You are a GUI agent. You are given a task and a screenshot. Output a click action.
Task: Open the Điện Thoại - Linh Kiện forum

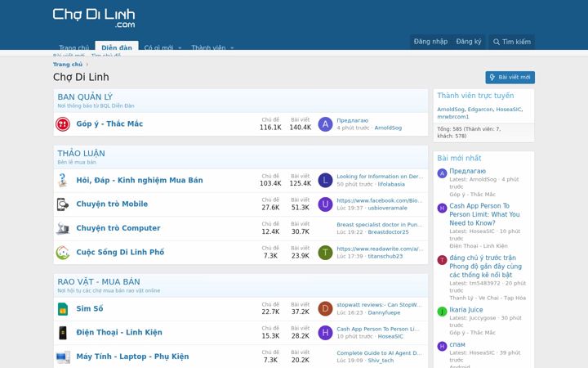click(x=119, y=332)
